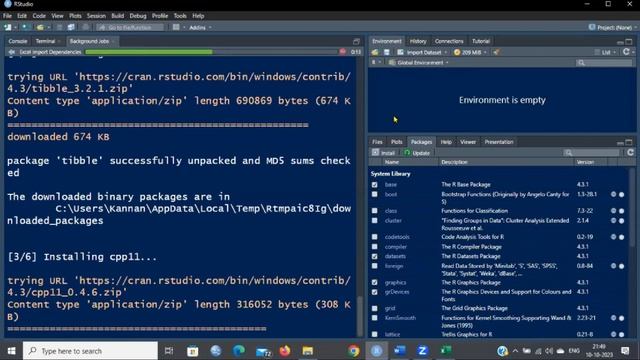Click the Windows taskbar search box
Screen dimensions: 640x360
click(x=90, y=351)
